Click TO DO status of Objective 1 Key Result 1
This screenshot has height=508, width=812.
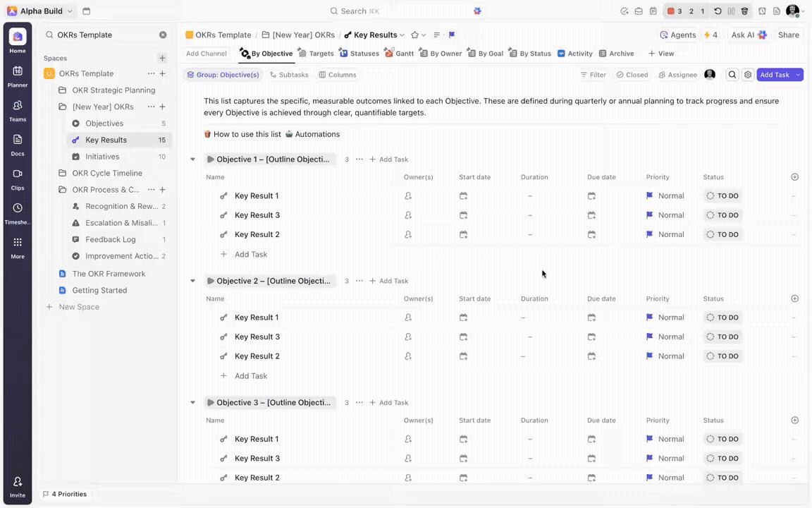point(722,196)
